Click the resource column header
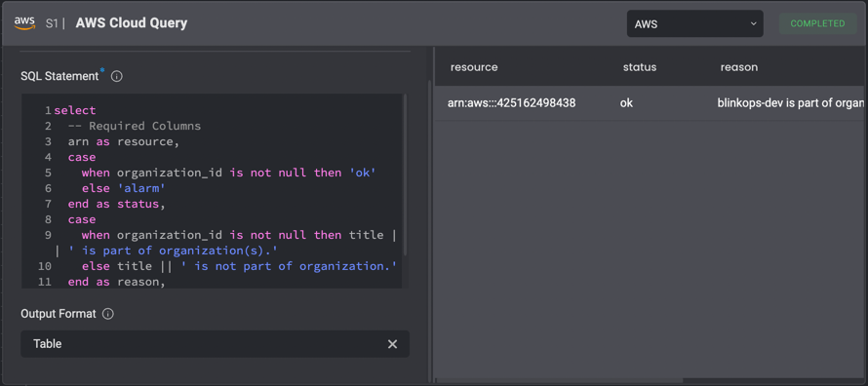Image resolution: width=868 pixels, height=386 pixels. coord(474,67)
